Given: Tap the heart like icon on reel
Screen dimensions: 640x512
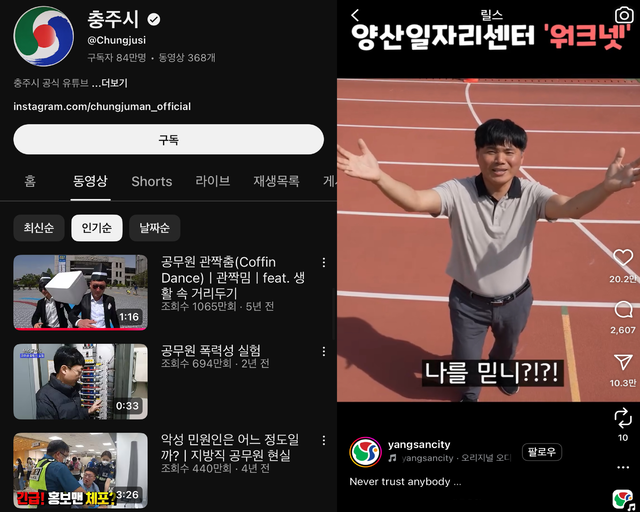Looking at the screenshot, I should coord(623,259).
